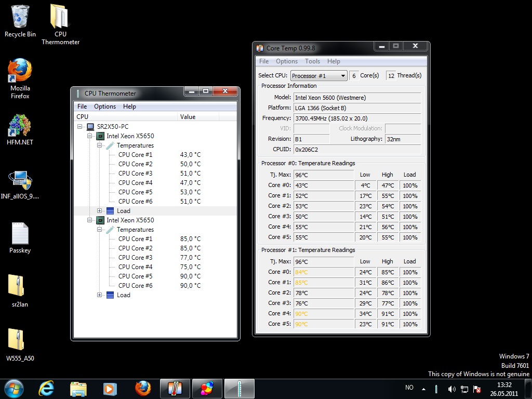The image size is (532, 399).
Task: Click the first Intel Xeon X5650 chip icon
Action: (x=100, y=136)
